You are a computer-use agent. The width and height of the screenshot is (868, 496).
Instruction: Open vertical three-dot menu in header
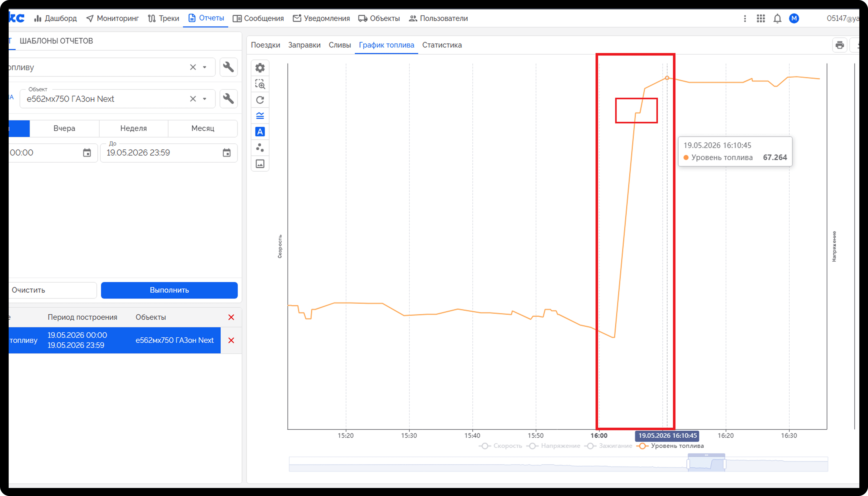click(745, 18)
